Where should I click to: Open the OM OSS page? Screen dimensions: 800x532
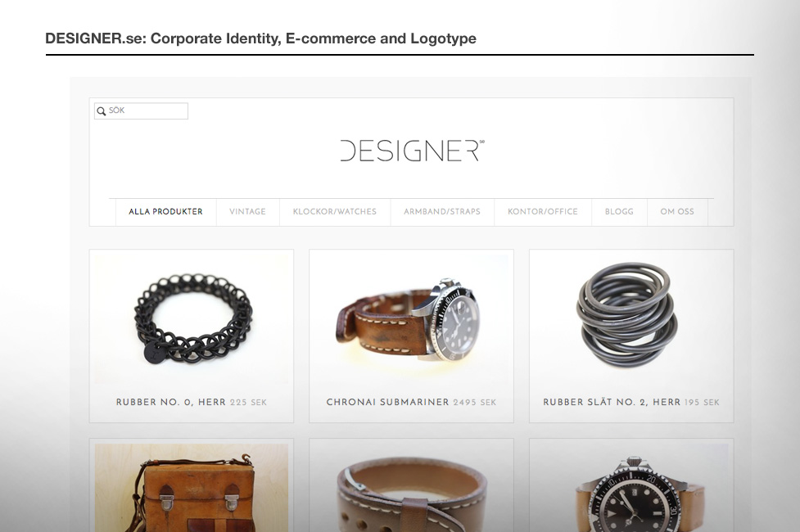click(x=677, y=212)
